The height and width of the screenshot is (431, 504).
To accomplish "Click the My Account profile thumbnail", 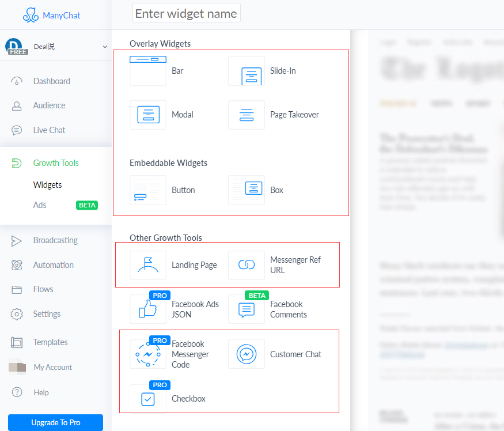I will click(x=17, y=367).
